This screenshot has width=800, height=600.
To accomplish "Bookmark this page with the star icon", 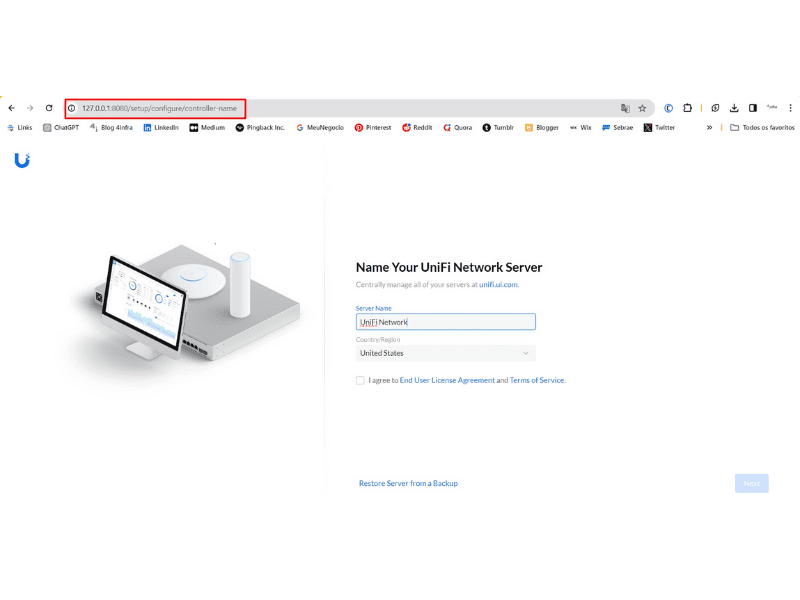I will 640,107.
